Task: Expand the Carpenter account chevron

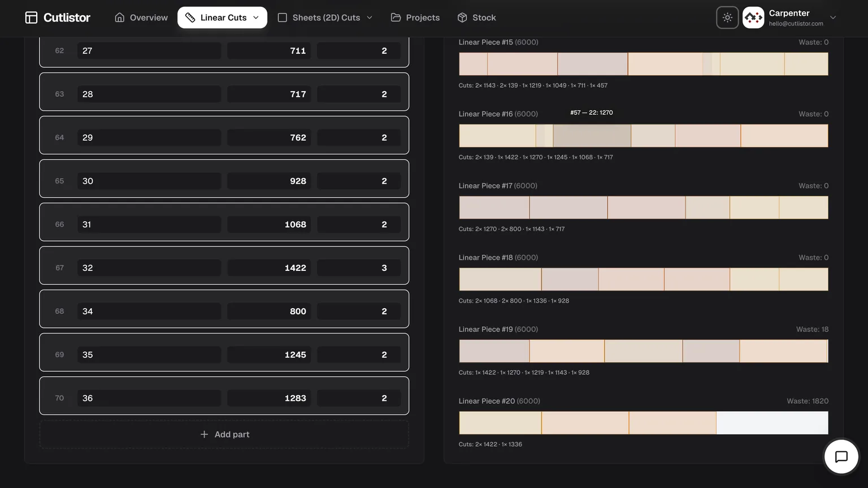Action: coord(833,18)
